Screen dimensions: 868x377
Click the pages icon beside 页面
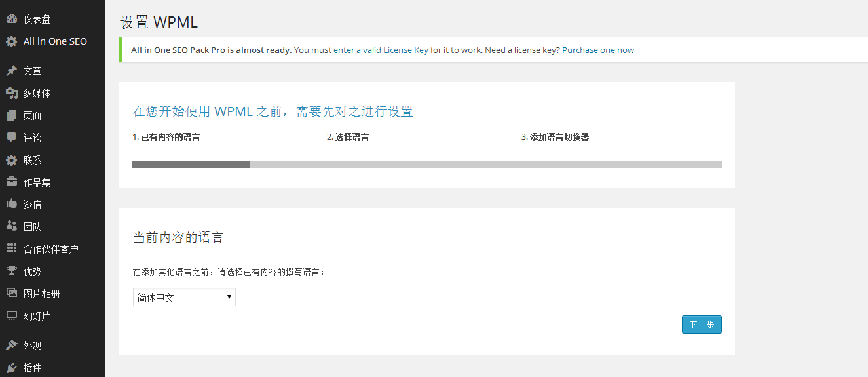click(x=11, y=115)
